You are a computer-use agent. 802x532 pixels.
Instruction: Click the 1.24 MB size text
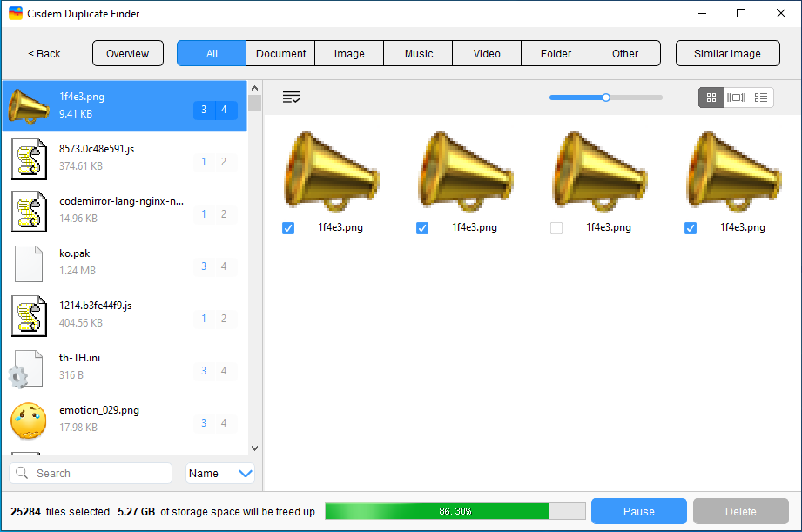(78, 270)
